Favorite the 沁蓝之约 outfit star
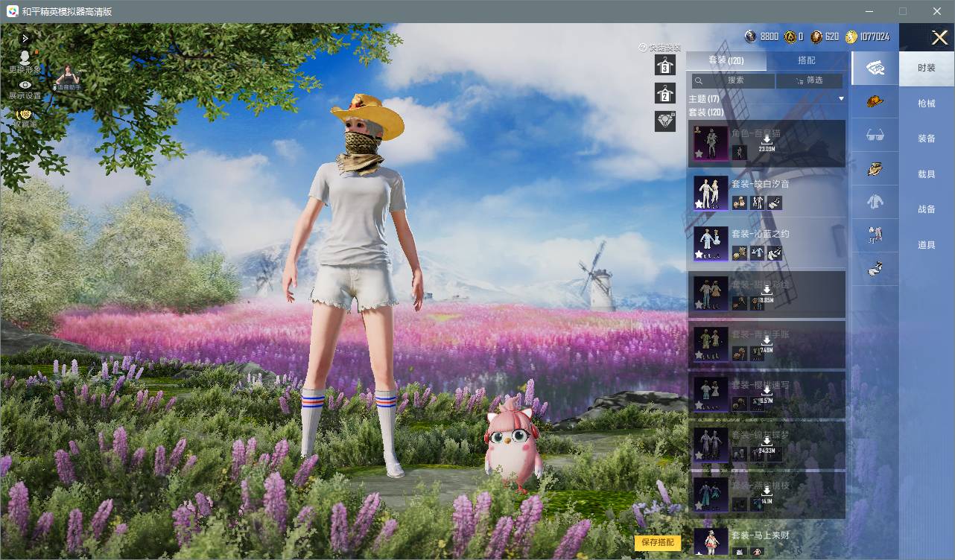955x560 pixels. click(x=699, y=254)
